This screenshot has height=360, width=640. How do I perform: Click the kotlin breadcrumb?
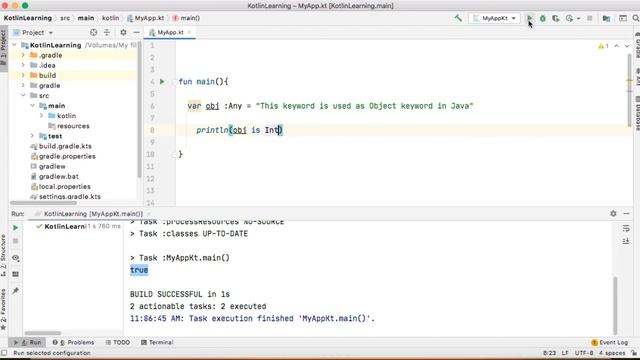pyautogui.click(x=110, y=18)
